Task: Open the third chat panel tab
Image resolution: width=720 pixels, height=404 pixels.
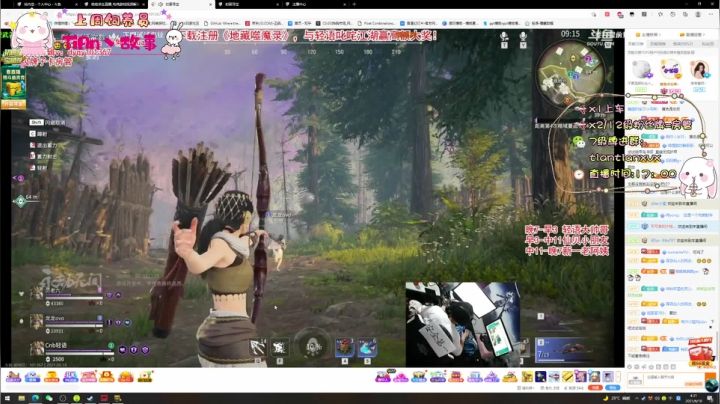Action: [x=683, y=44]
